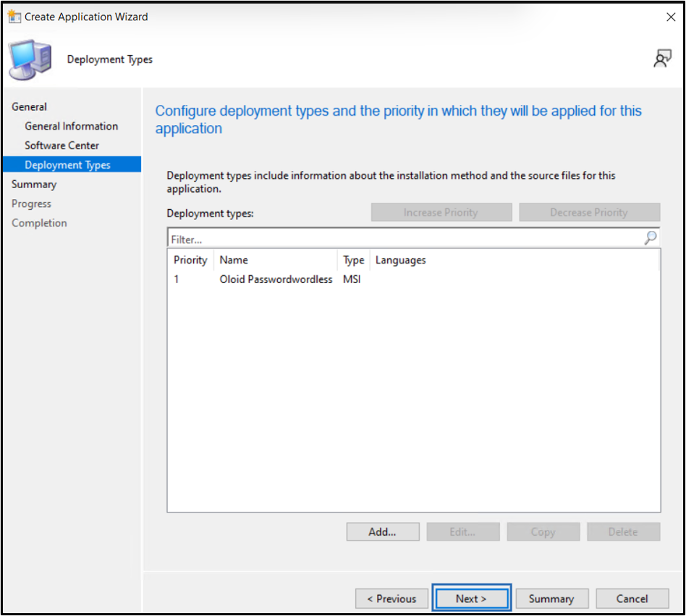Click the Delete button
This screenshot has width=686, height=616.
click(624, 531)
